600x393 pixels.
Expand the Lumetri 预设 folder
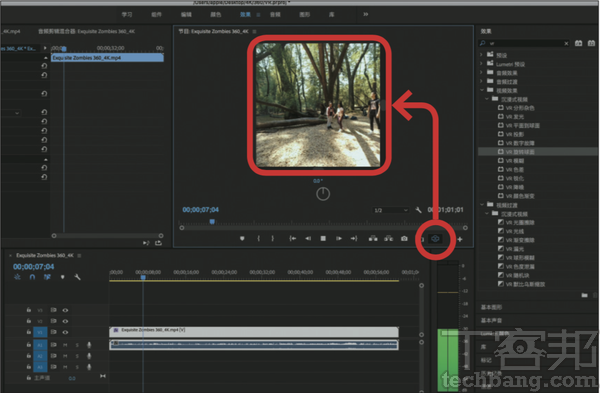[481, 64]
